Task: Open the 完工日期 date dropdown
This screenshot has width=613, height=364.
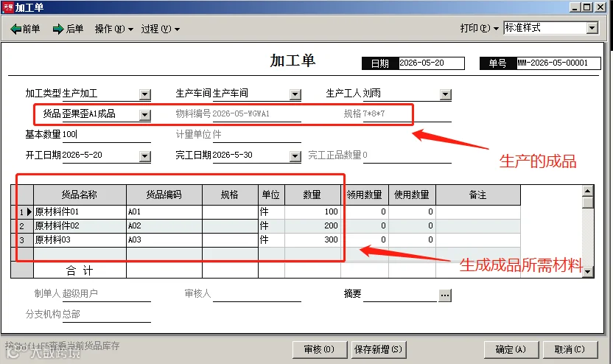Action: [x=295, y=156]
